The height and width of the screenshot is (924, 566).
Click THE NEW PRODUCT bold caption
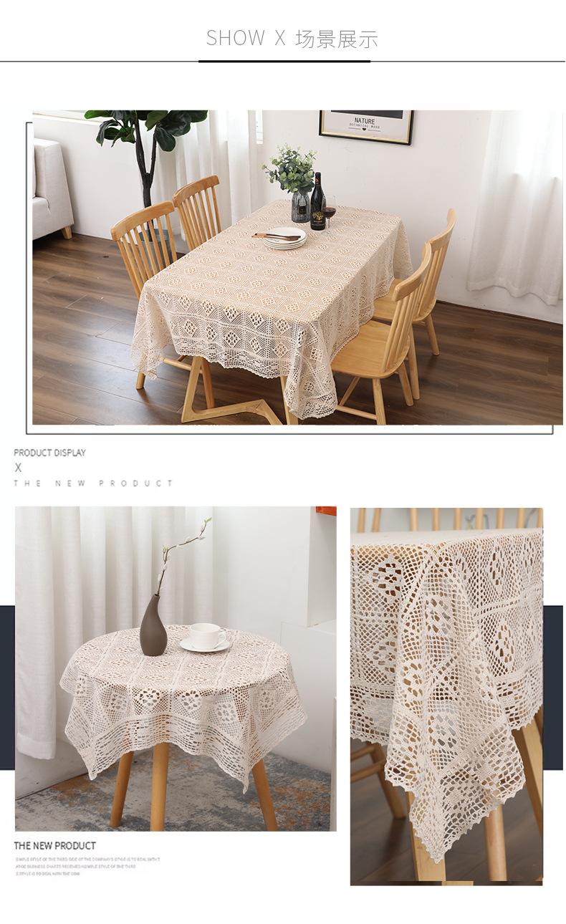54,846
